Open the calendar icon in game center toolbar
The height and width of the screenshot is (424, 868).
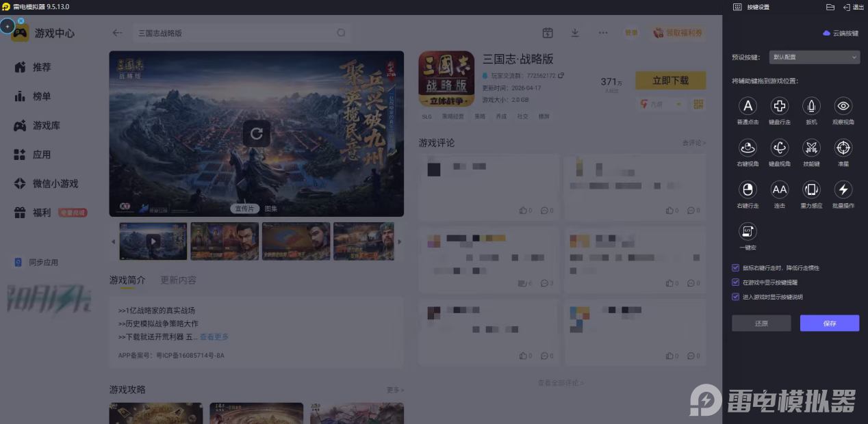click(x=548, y=32)
